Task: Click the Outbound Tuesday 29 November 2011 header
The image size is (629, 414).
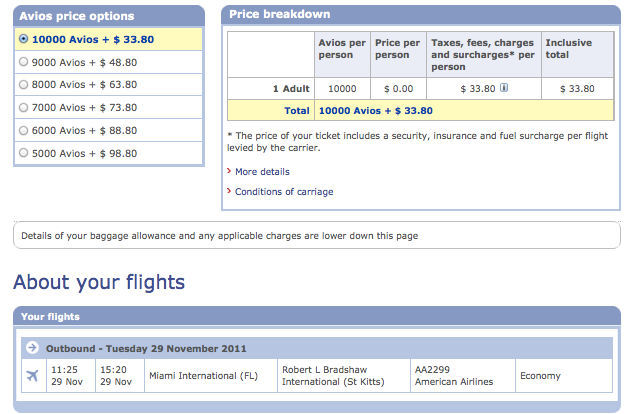Action: coord(317,348)
